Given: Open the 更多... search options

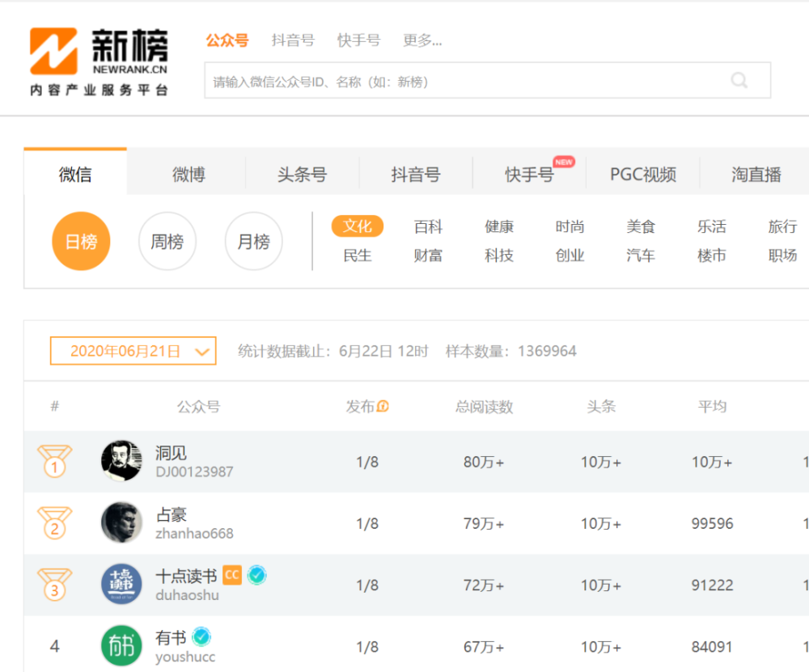Looking at the screenshot, I should click(x=422, y=40).
